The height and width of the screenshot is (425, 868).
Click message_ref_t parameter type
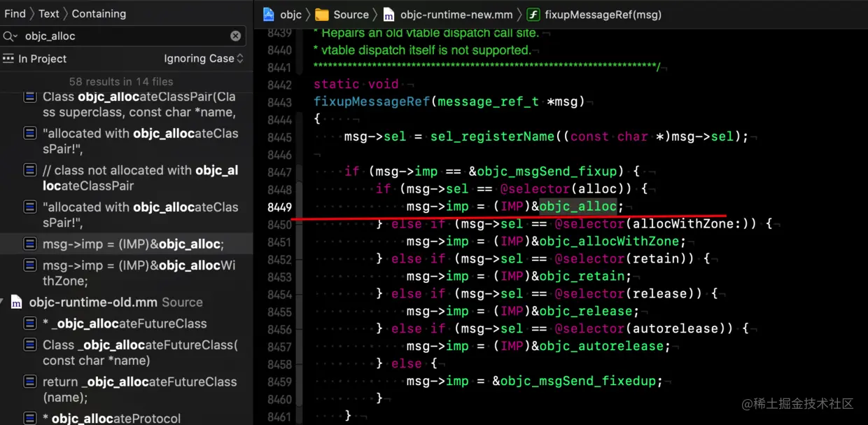488,102
